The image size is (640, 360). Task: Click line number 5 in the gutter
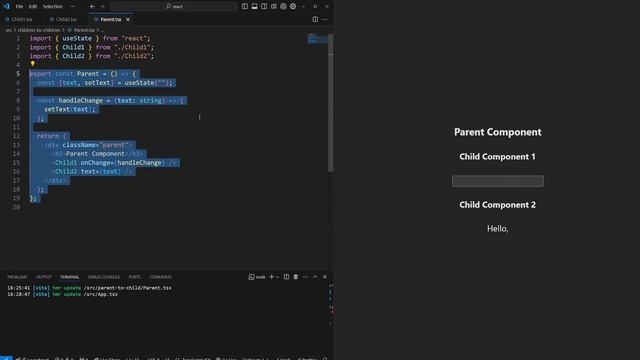pos(18,74)
